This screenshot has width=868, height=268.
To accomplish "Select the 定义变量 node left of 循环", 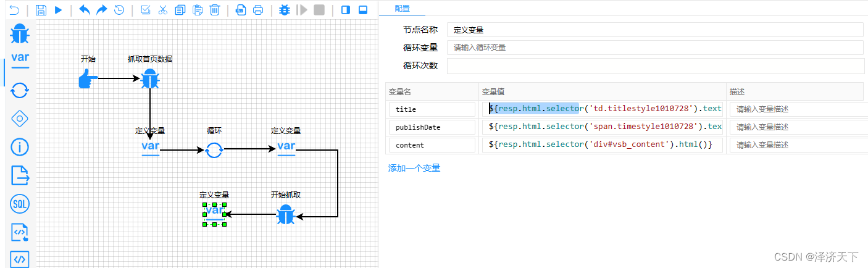I will tap(151, 148).
